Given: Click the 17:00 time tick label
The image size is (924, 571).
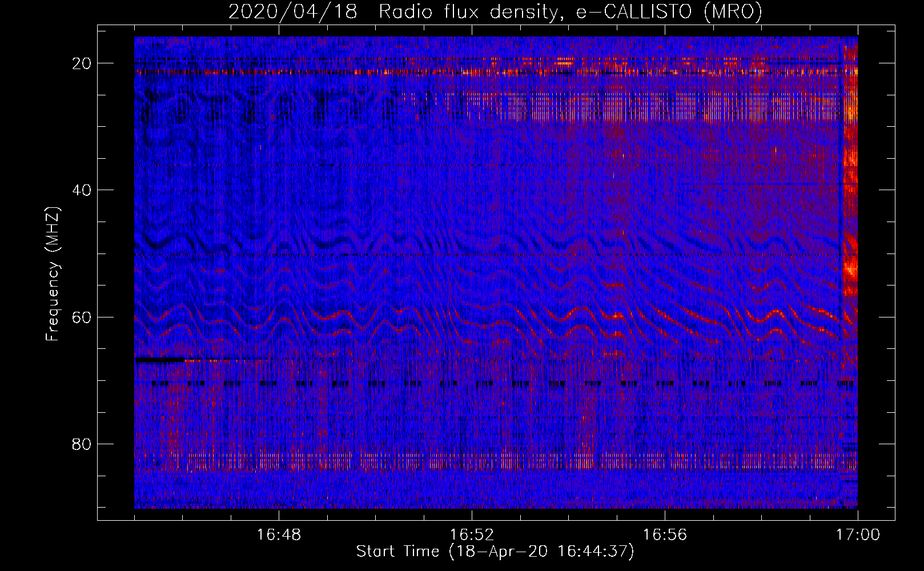Looking at the screenshot, I should click(x=858, y=535).
